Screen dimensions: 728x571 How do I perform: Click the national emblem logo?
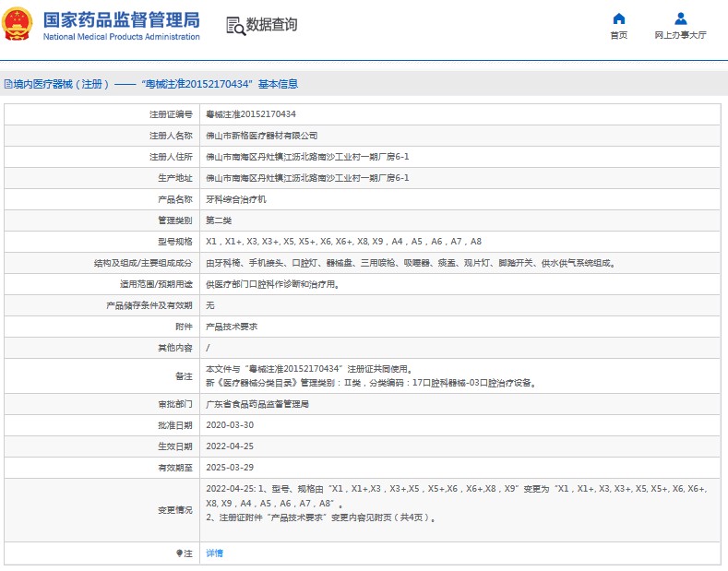point(18,24)
